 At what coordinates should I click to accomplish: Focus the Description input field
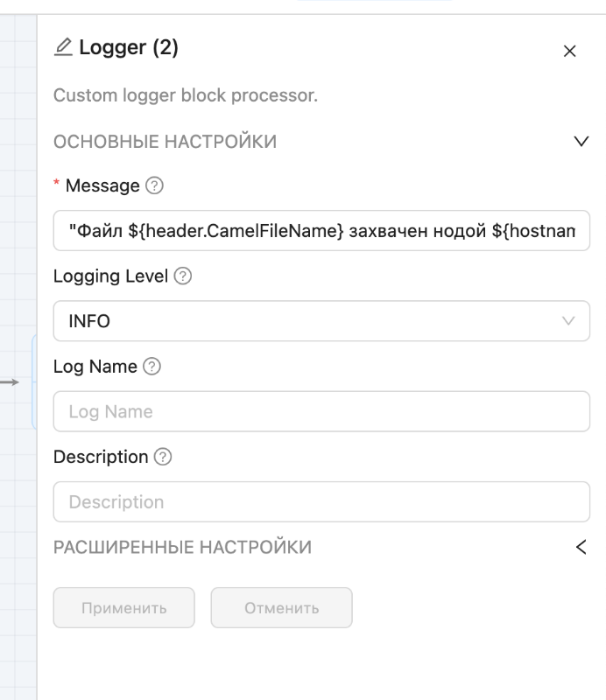pyautogui.click(x=321, y=502)
